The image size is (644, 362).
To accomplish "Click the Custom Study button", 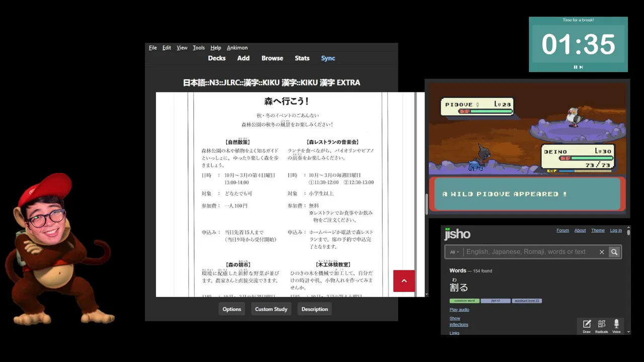I will point(271,309).
